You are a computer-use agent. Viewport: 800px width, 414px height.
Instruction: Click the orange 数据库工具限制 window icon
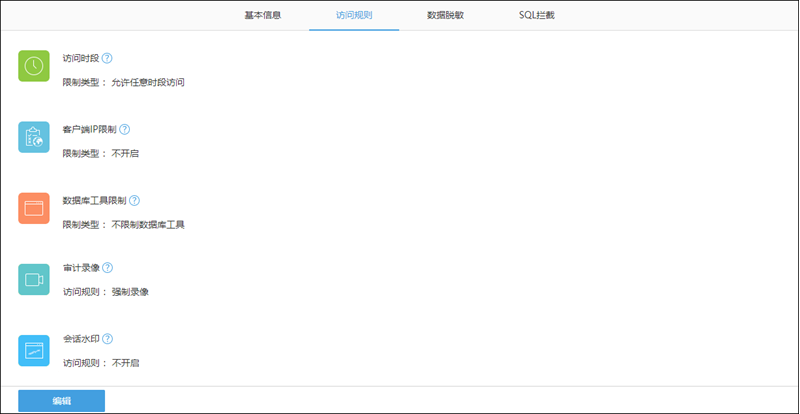tap(34, 208)
